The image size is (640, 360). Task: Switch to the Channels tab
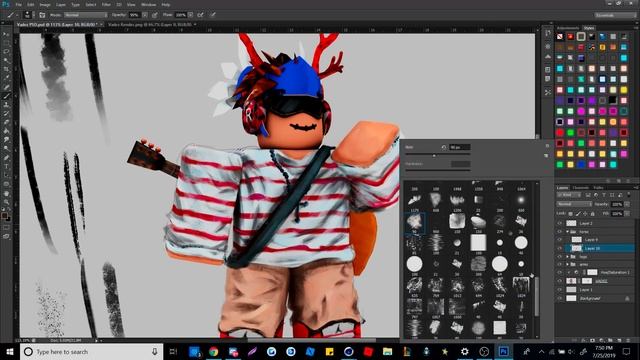coord(580,188)
